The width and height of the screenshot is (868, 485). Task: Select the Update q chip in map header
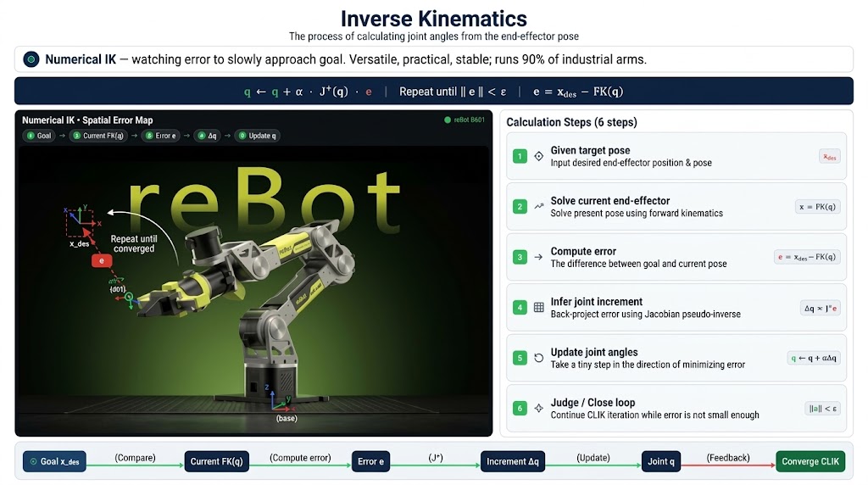[258, 136]
